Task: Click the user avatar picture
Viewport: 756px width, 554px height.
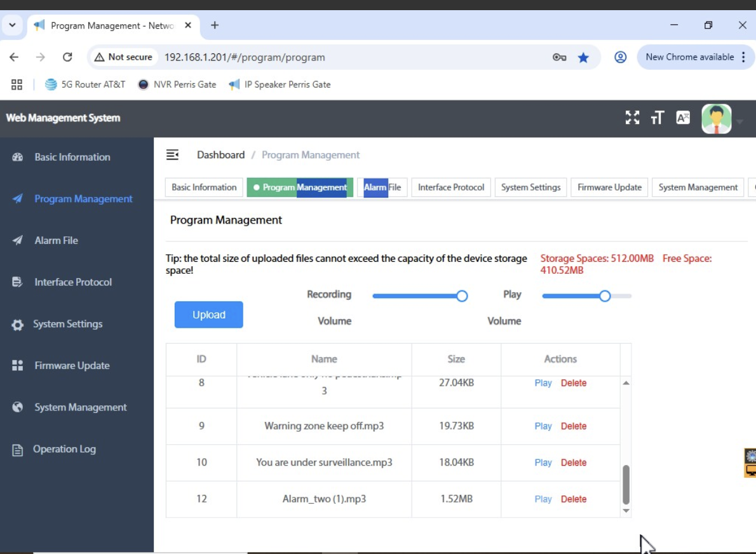Action: click(717, 119)
